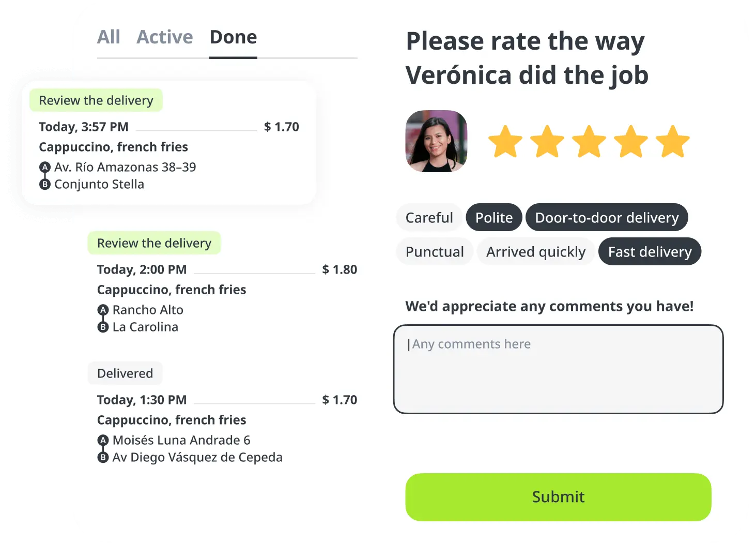Click the Av. Río Amazonas pickup marker

[x=45, y=167]
